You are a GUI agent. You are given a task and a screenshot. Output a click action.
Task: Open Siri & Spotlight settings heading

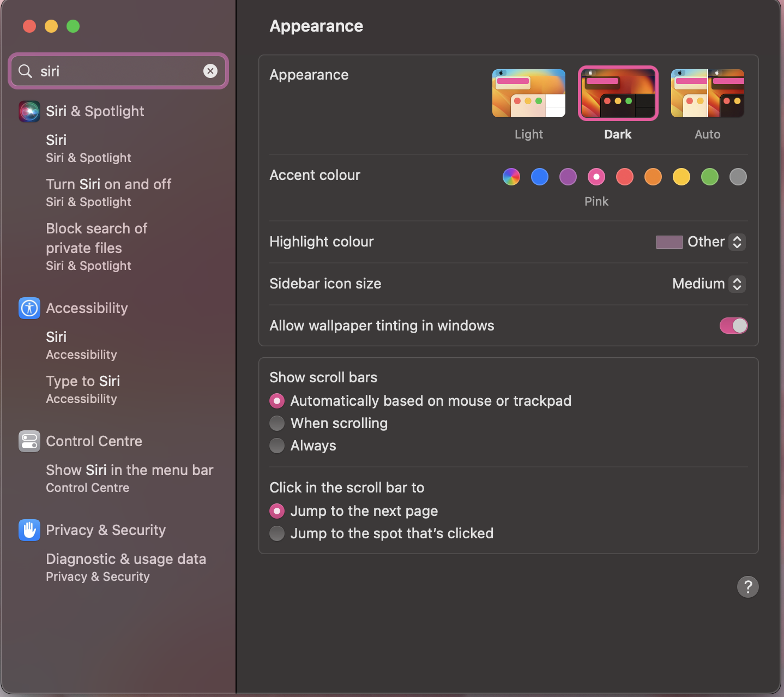point(95,111)
